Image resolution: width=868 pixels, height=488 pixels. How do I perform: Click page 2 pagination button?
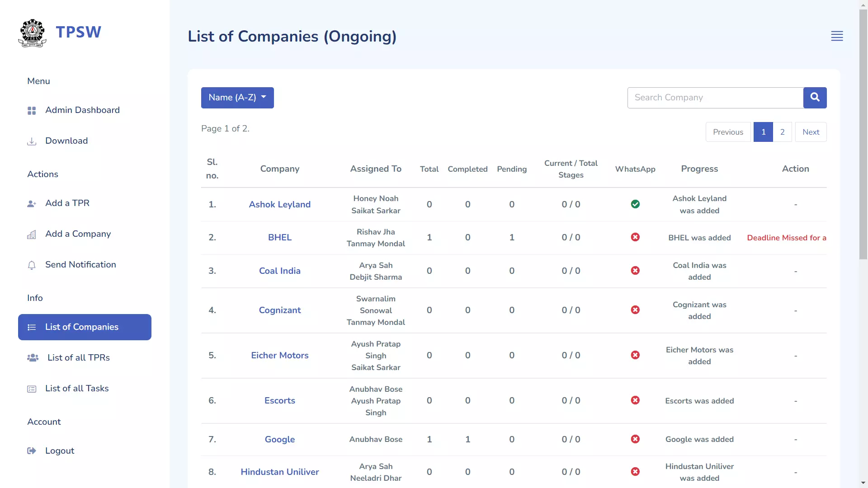(x=782, y=131)
